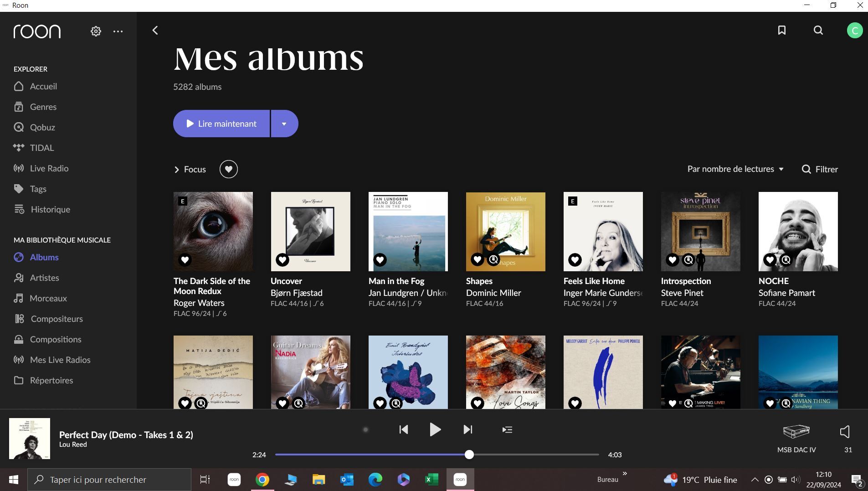Open Qobuz badge on Introspection album cover
The width and height of the screenshot is (868, 491).
point(688,260)
